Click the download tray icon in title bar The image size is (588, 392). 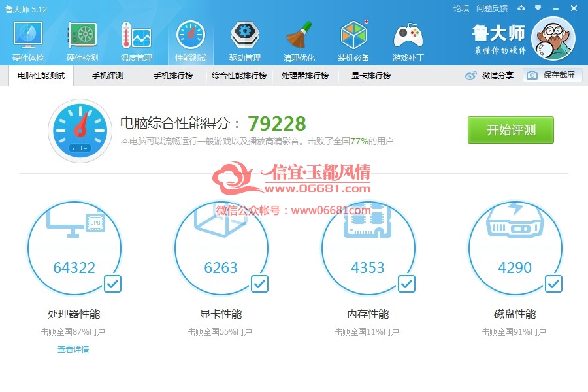coord(521,8)
